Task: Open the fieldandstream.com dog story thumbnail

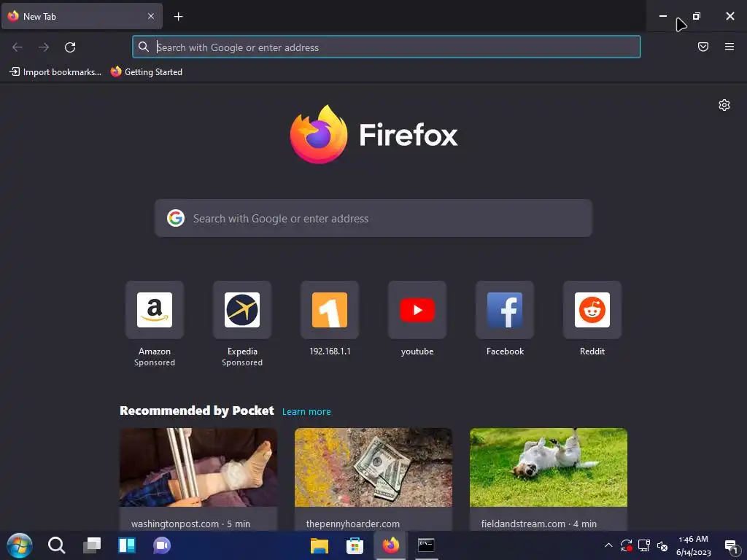Action: point(549,467)
